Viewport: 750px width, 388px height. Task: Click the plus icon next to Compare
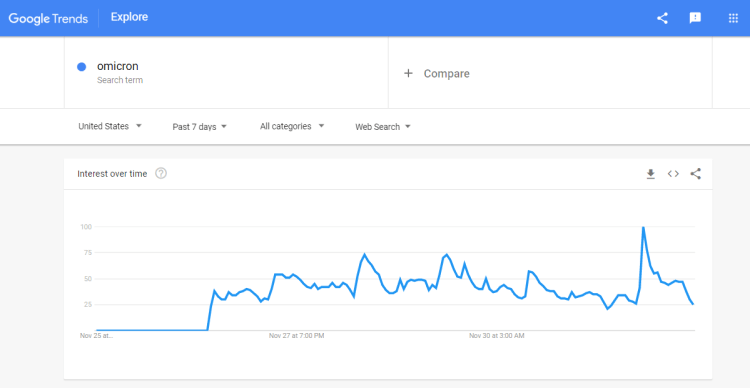408,73
